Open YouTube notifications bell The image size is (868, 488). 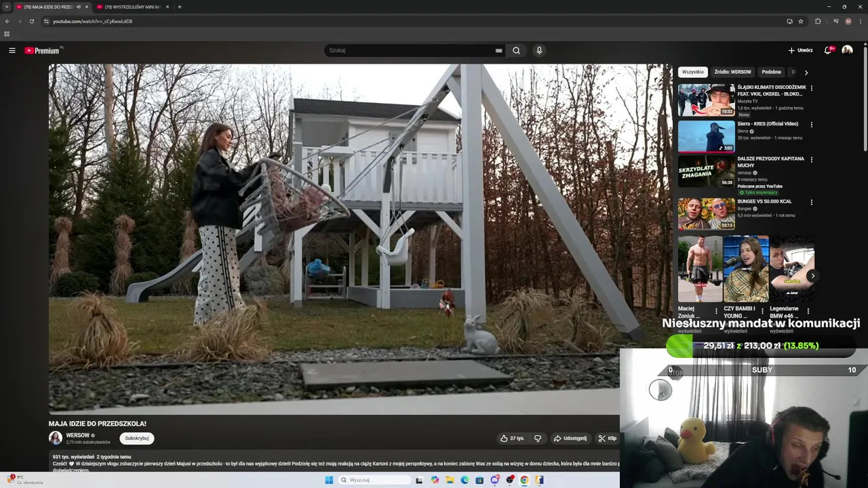coord(828,50)
